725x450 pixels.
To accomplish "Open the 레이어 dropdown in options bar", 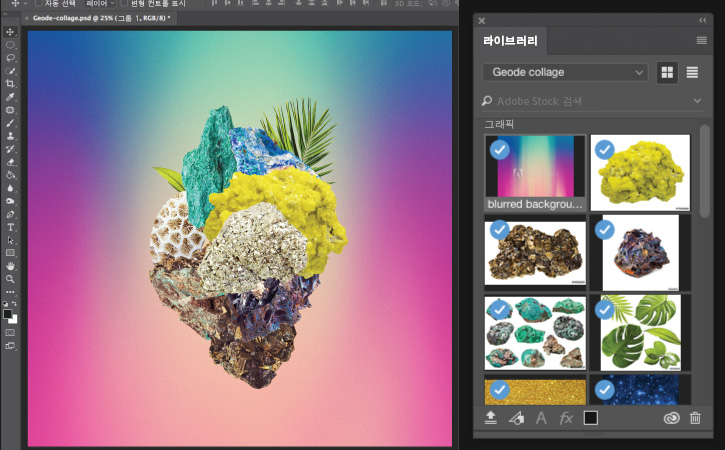I will 100,3.
